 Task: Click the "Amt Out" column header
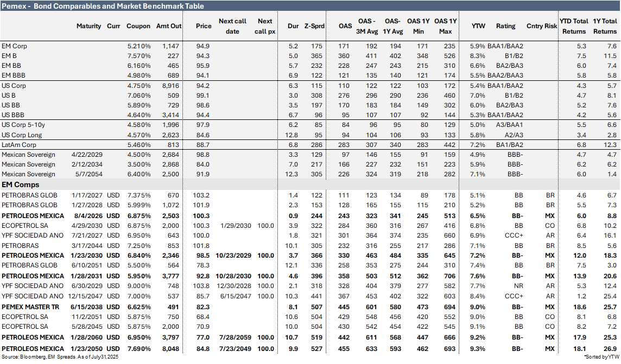(x=169, y=26)
